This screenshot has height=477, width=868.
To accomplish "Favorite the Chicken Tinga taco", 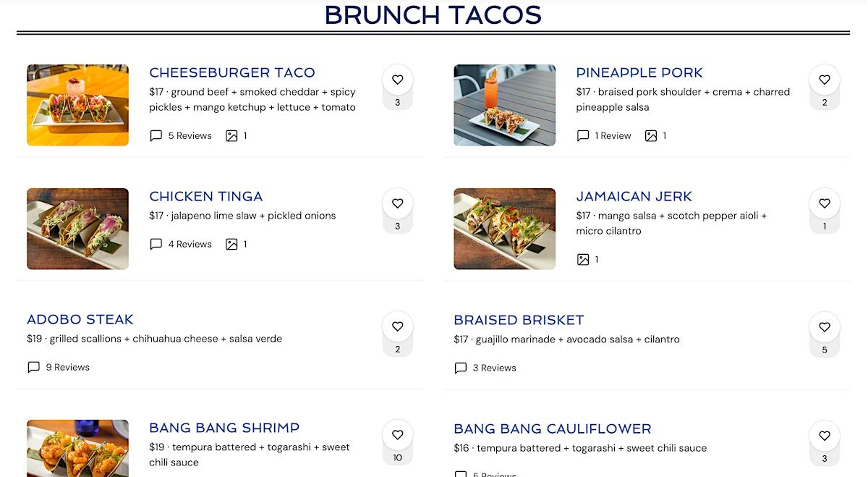I will [x=397, y=203].
